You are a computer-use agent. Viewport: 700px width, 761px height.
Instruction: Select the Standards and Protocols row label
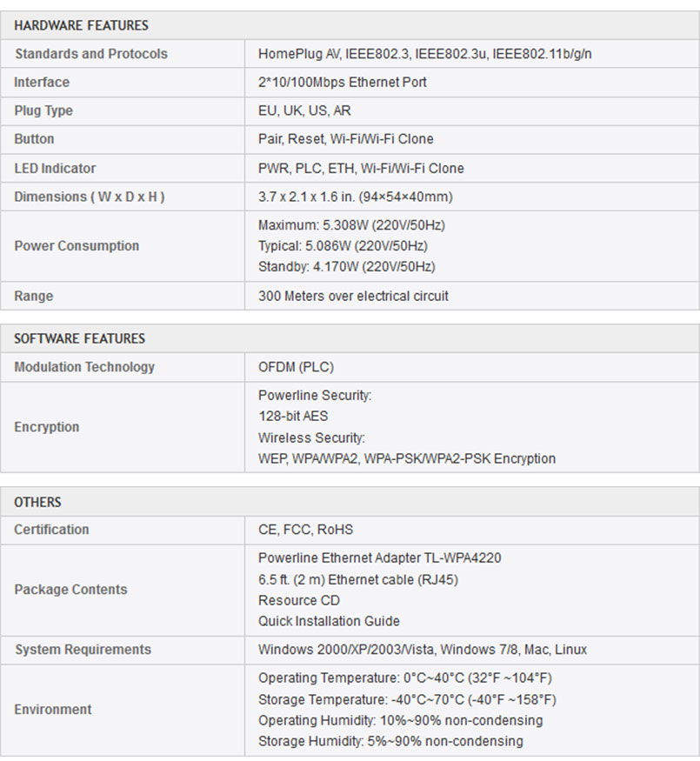pyautogui.click(x=91, y=54)
